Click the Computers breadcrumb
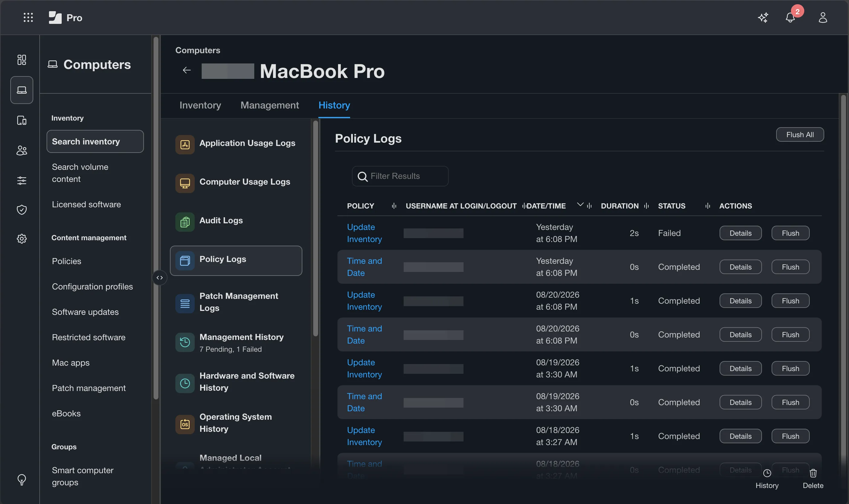The height and width of the screenshot is (504, 849). coord(198,50)
